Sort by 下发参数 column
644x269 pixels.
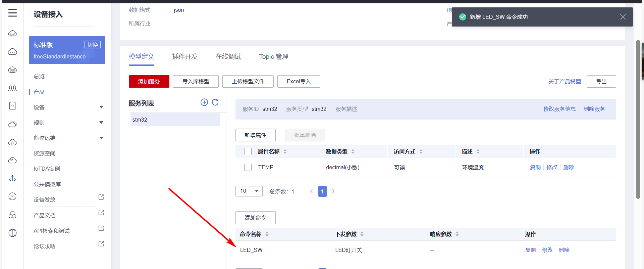(362, 234)
